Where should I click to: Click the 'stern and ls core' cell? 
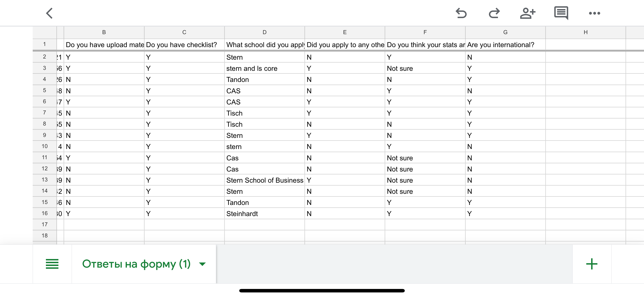(264, 68)
